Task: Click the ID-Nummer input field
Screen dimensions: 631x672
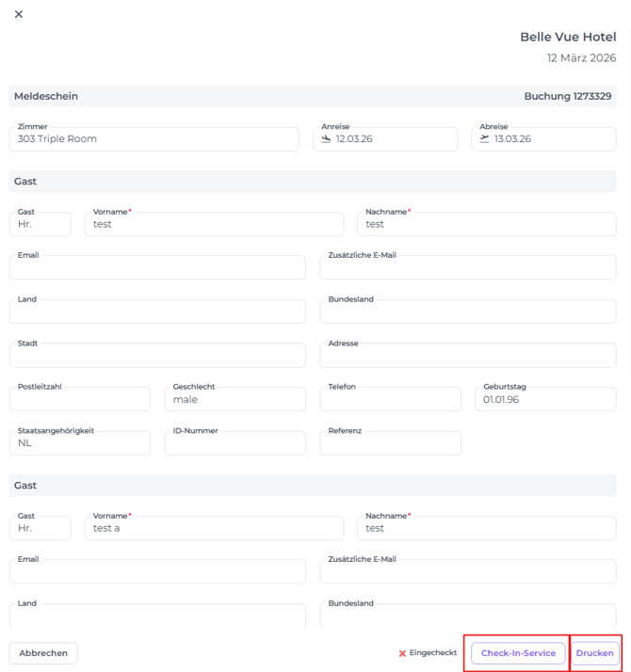Action: pos(235,443)
